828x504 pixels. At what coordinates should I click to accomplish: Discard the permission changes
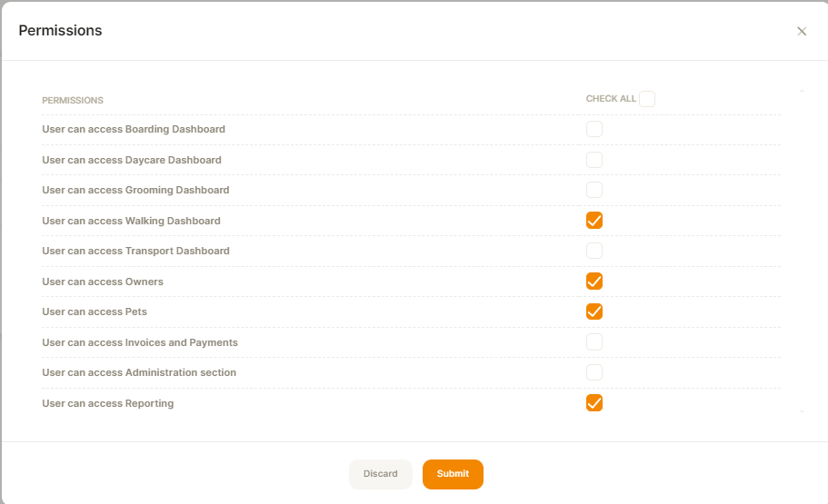pyautogui.click(x=380, y=474)
